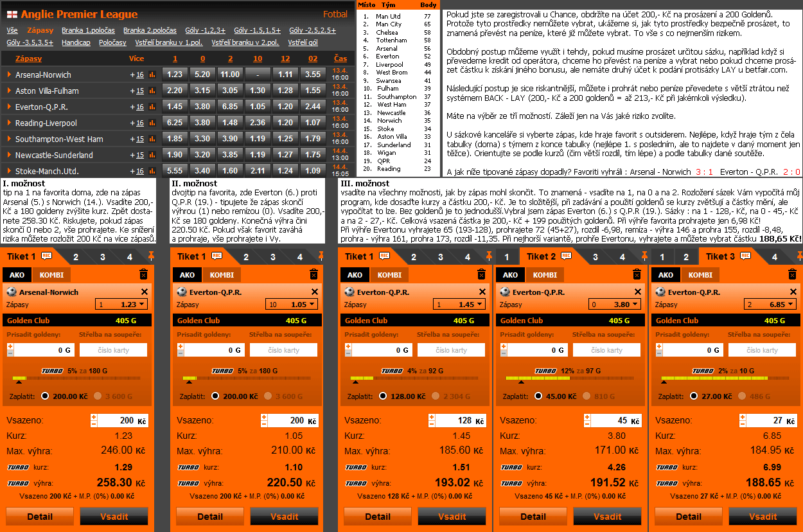This screenshot has height=532, width=803.
Task: Switch to KOMBI in the Arsenal-Norwich ticket
Action: tap(51, 275)
